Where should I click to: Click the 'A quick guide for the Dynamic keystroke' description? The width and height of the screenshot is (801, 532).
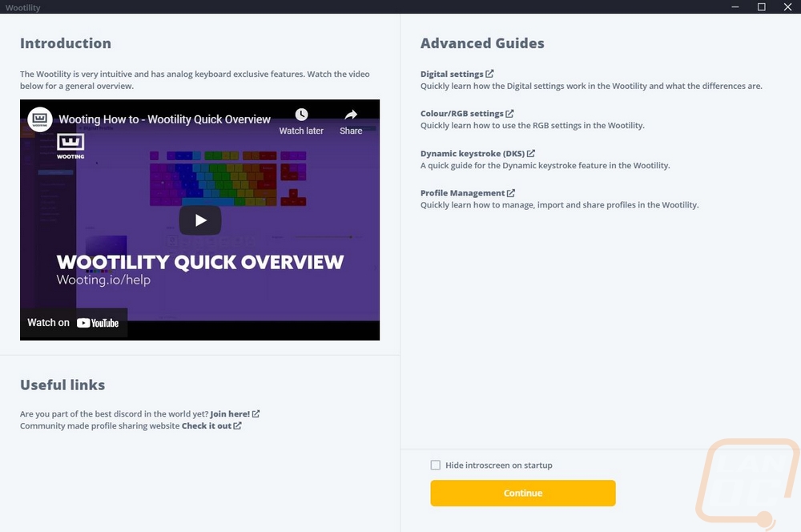tap(545, 166)
